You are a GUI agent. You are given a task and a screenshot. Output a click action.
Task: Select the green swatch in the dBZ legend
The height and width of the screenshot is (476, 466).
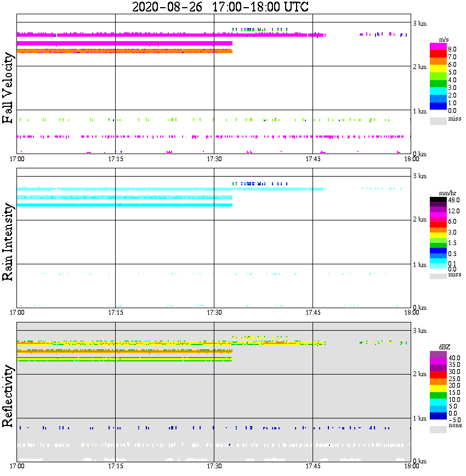[438, 395]
